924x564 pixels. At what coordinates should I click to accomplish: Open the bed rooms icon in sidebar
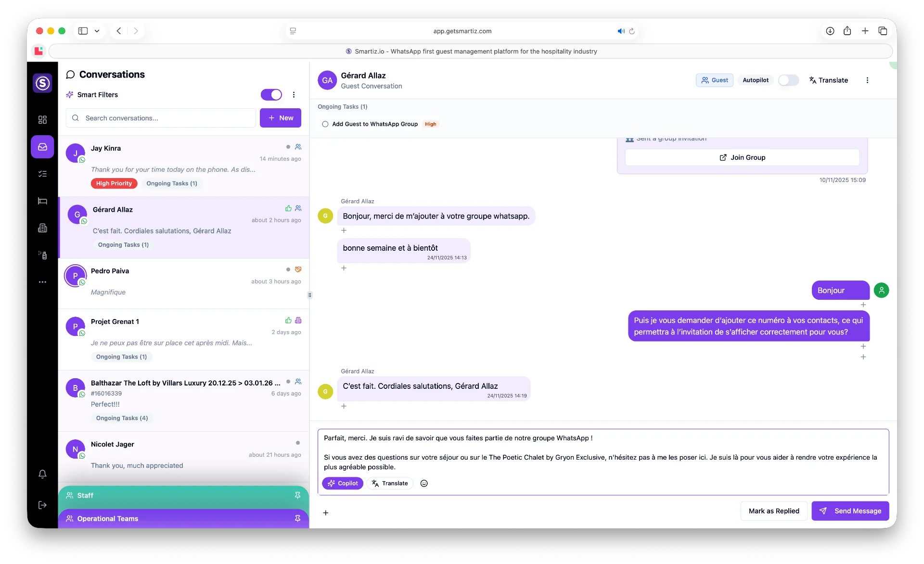click(42, 201)
